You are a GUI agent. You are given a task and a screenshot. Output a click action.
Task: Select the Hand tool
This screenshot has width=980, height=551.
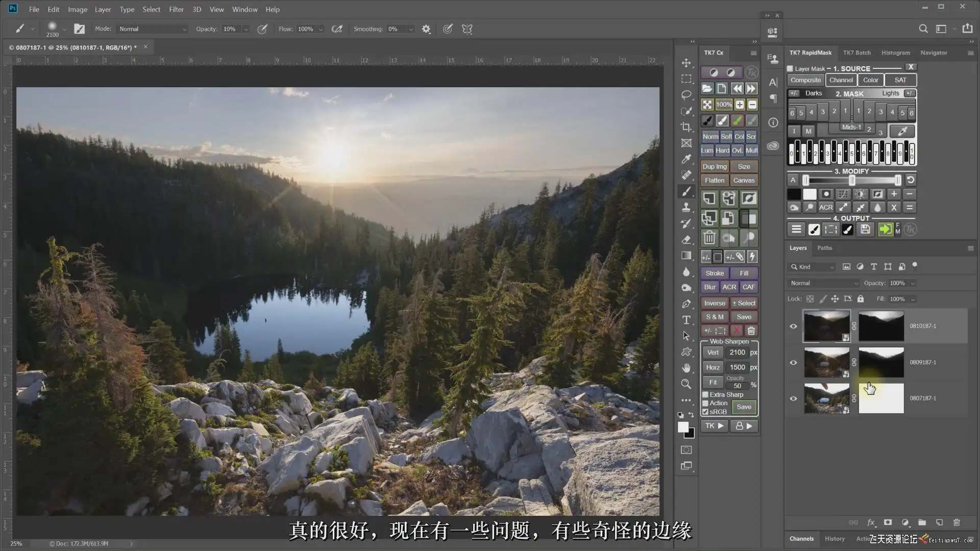pyautogui.click(x=687, y=367)
